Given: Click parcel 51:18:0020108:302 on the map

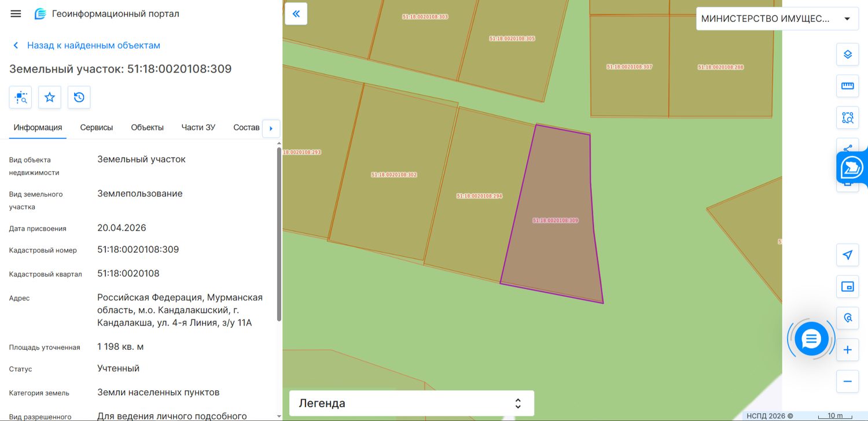Looking at the screenshot, I should click(394, 175).
